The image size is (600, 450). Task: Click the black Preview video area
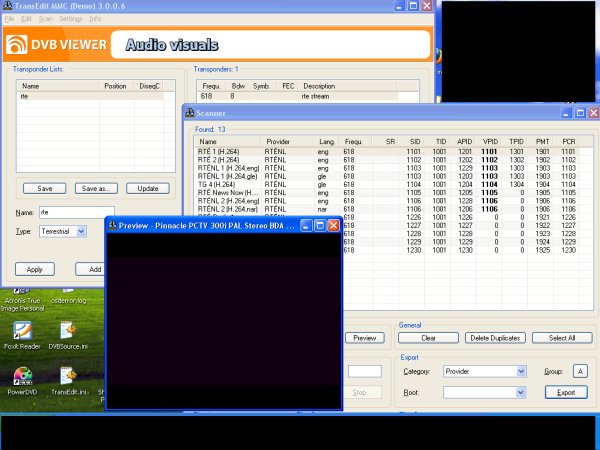pyautogui.click(x=224, y=321)
